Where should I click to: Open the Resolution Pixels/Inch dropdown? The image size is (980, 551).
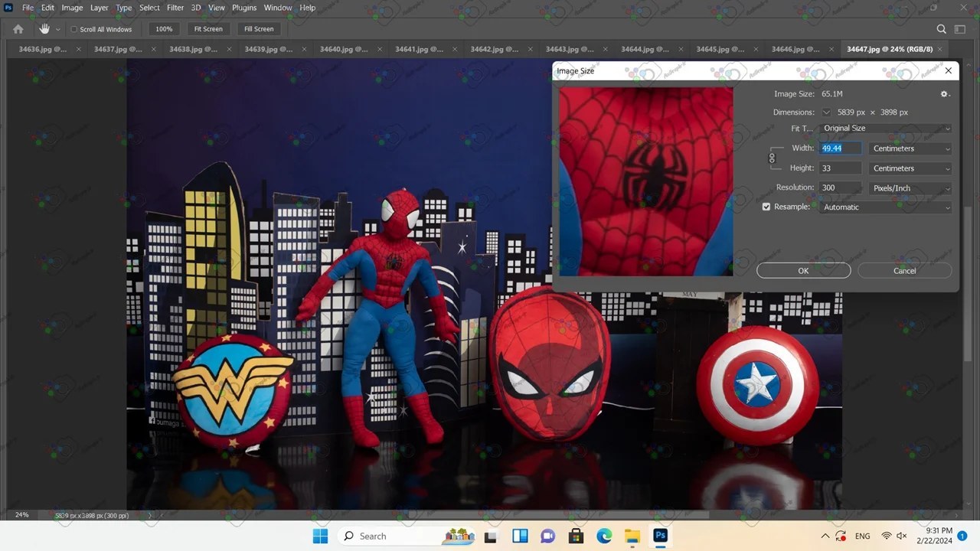[911, 187]
